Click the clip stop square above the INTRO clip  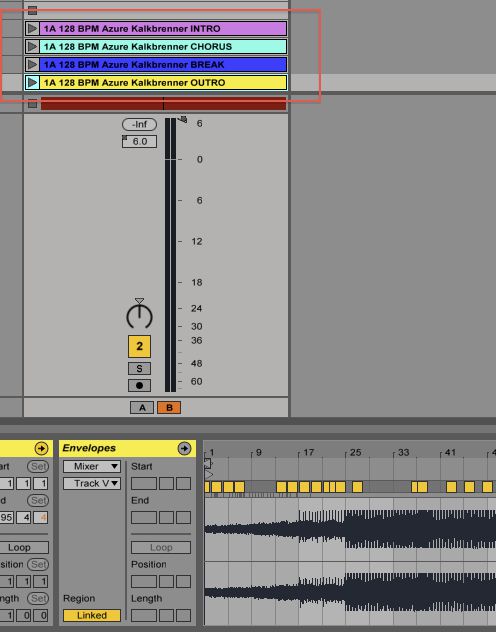point(33,10)
